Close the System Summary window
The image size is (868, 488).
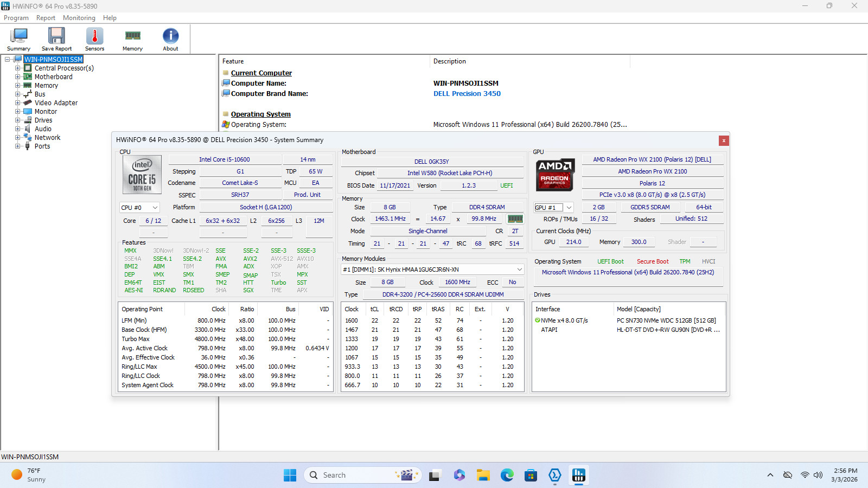724,140
